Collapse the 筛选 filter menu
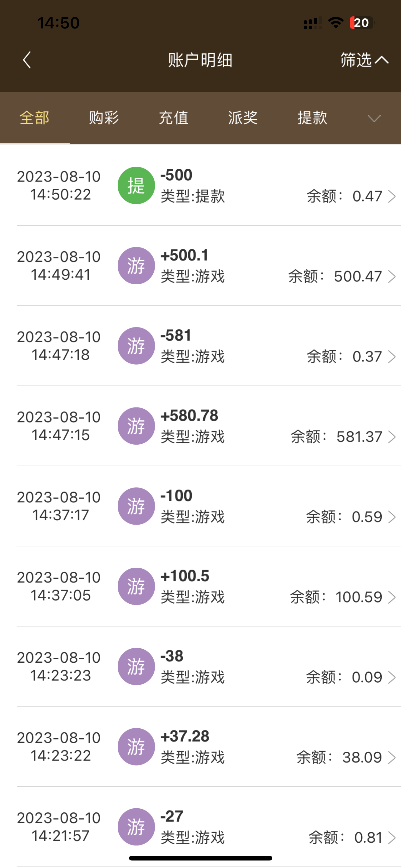This screenshot has width=401, height=868. [x=364, y=60]
